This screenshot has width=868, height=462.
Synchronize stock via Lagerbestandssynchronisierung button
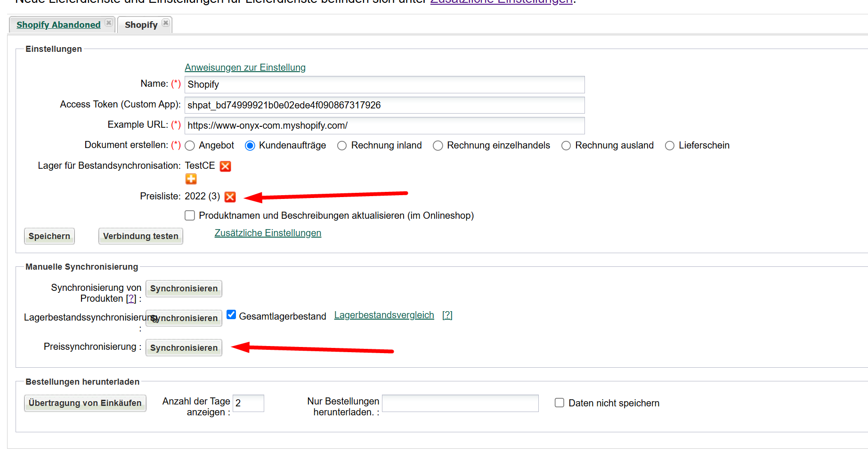tap(184, 318)
